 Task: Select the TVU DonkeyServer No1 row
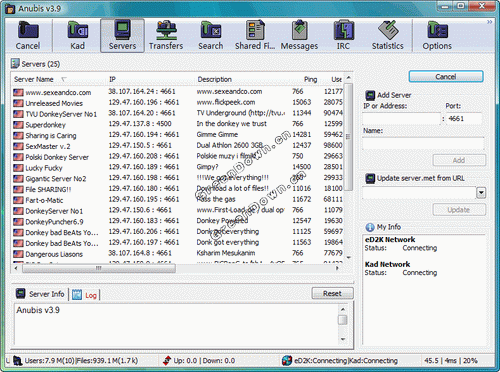point(178,114)
